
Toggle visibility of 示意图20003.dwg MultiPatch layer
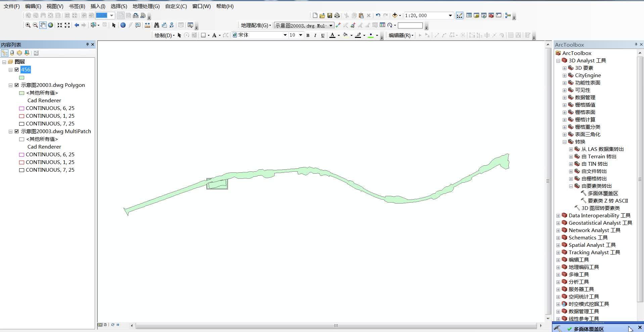coord(16,131)
